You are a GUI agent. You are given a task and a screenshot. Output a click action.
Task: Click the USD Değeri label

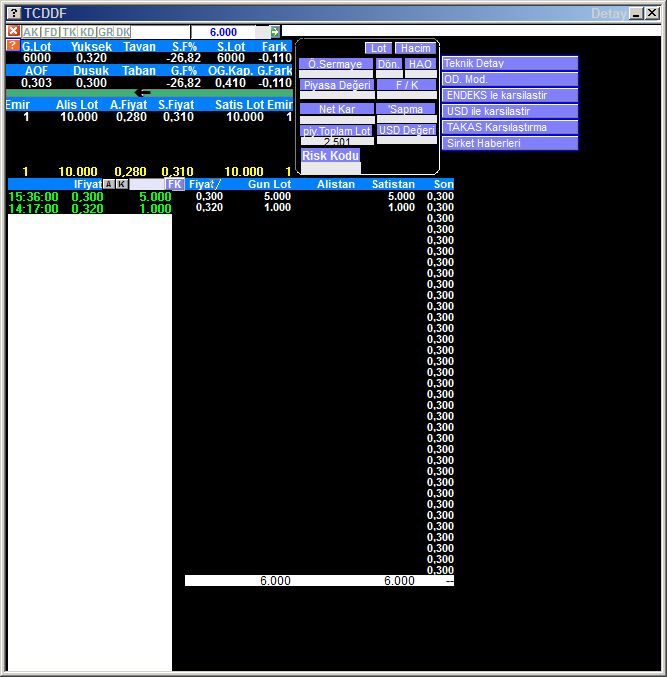pos(407,130)
